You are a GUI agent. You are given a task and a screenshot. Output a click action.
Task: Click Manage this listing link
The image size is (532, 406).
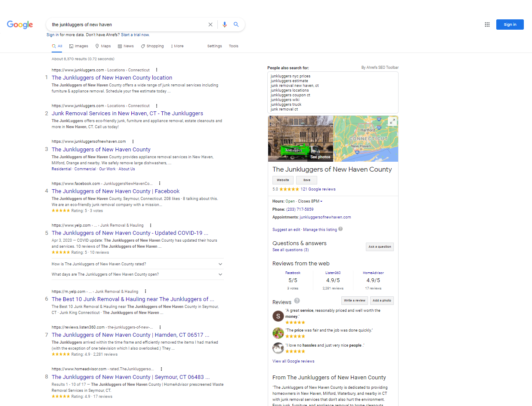click(320, 230)
